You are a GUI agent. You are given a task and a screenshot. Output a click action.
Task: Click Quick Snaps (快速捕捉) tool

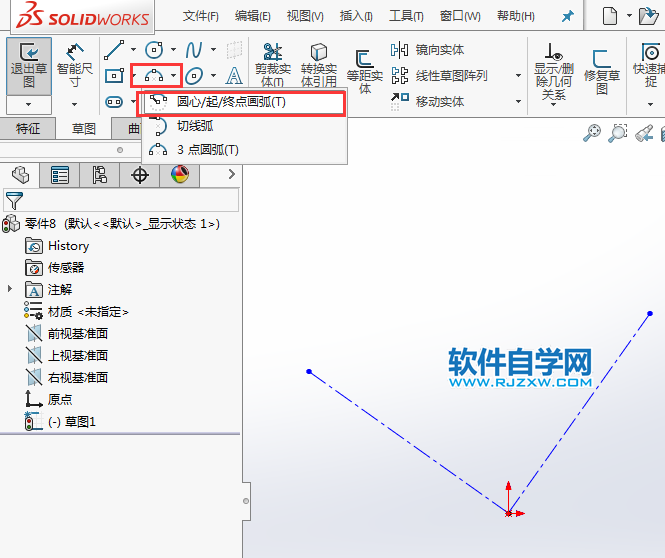click(650, 64)
